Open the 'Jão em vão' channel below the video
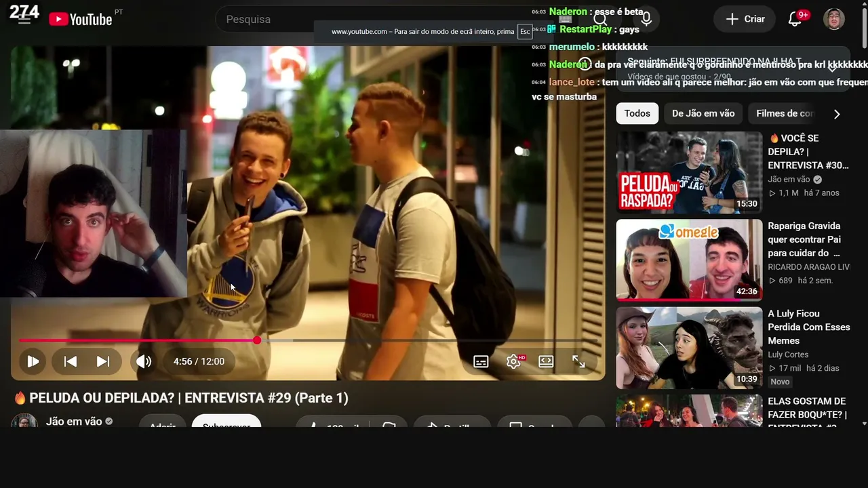 (74, 421)
